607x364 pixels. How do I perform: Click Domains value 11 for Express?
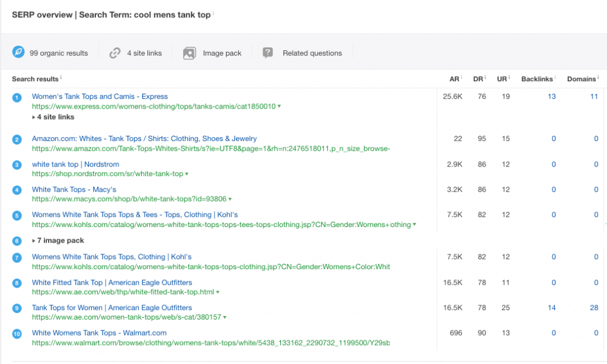point(594,97)
